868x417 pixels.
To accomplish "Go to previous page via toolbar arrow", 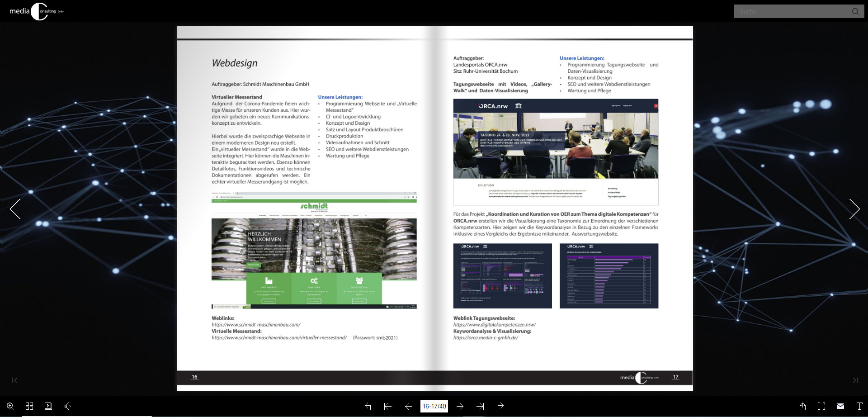I will point(408,406).
